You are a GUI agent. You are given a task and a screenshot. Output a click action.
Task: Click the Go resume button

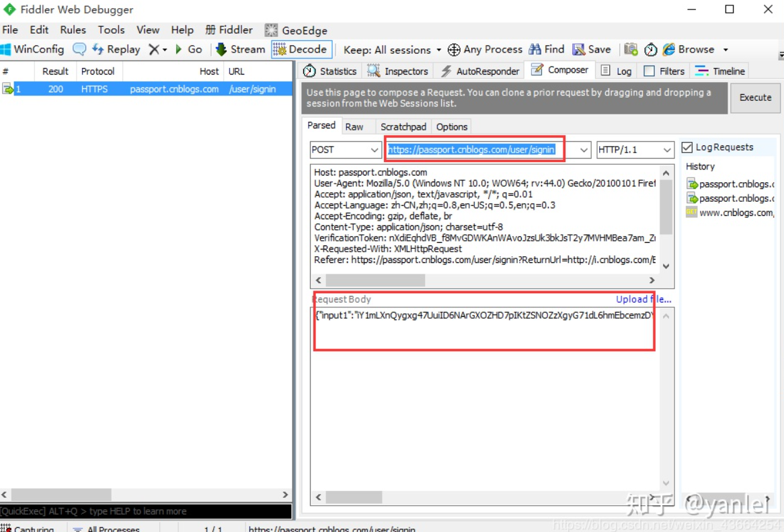pos(188,50)
